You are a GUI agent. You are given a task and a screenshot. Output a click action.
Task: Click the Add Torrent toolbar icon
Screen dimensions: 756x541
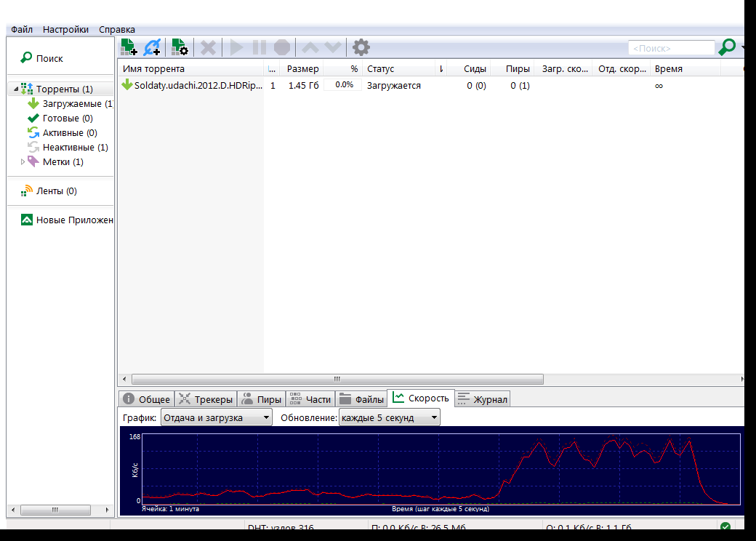pyautogui.click(x=129, y=48)
